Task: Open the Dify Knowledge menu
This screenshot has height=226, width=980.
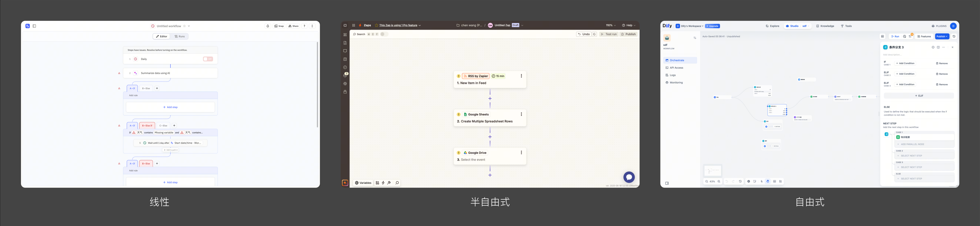Action: click(x=825, y=26)
